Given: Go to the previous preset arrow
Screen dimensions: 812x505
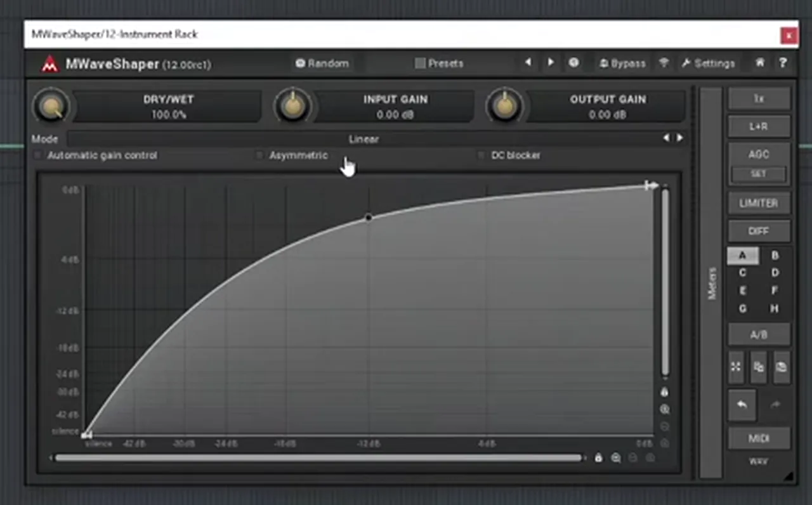Looking at the screenshot, I should click(528, 63).
